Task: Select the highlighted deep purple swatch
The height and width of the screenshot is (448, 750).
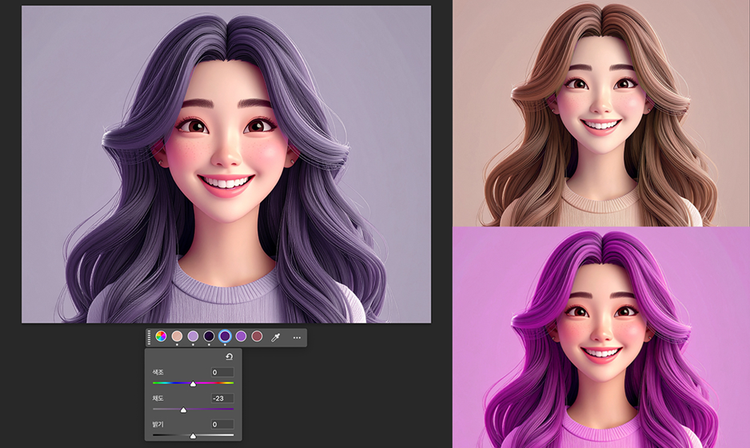Action: 225,336
